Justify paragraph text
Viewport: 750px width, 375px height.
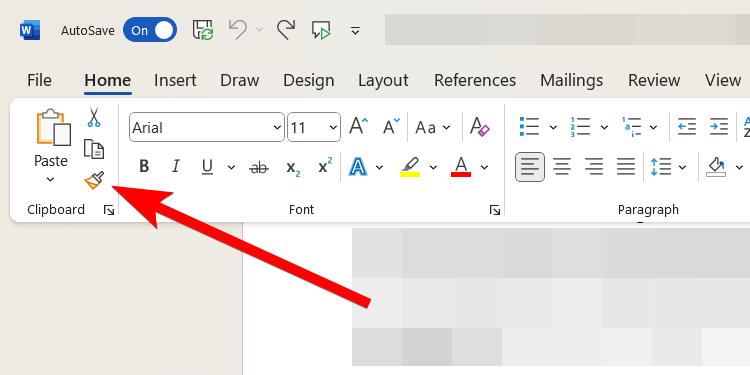(x=626, y=167)
